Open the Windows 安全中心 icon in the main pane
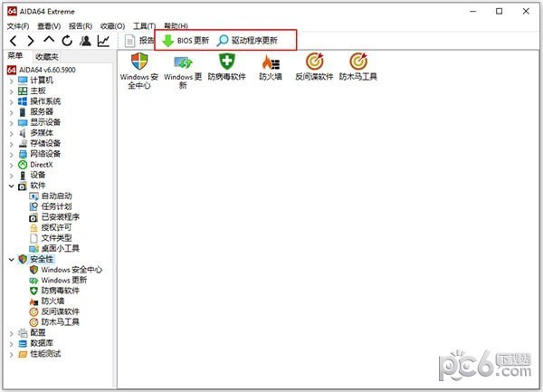The image size is (543, 392). 139,71
